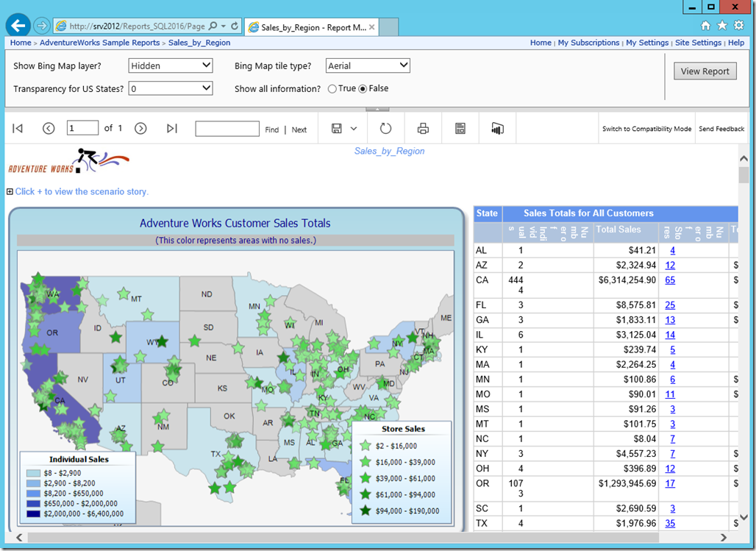Collapse the parameters pane handle

(378, 109)
